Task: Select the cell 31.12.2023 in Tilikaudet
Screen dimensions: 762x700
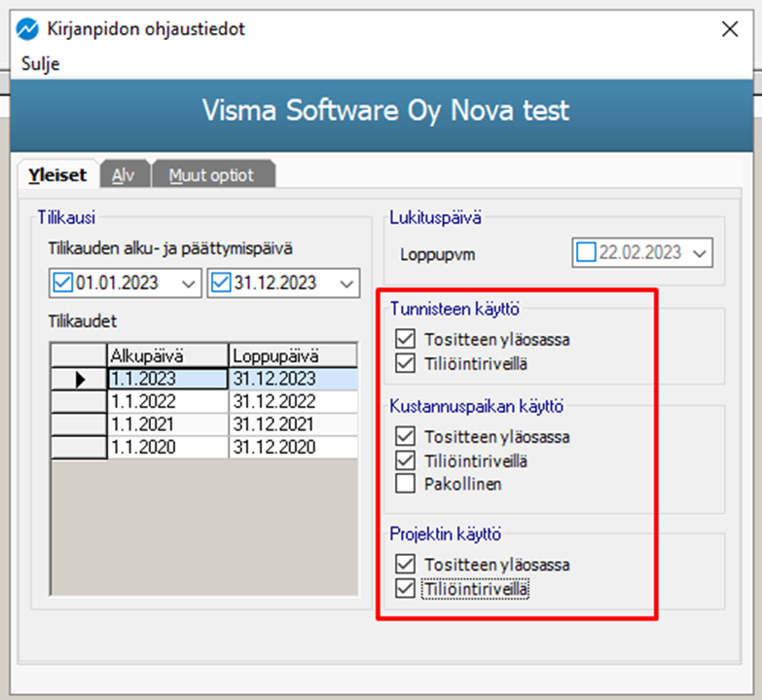Action: tap(293, 379)
